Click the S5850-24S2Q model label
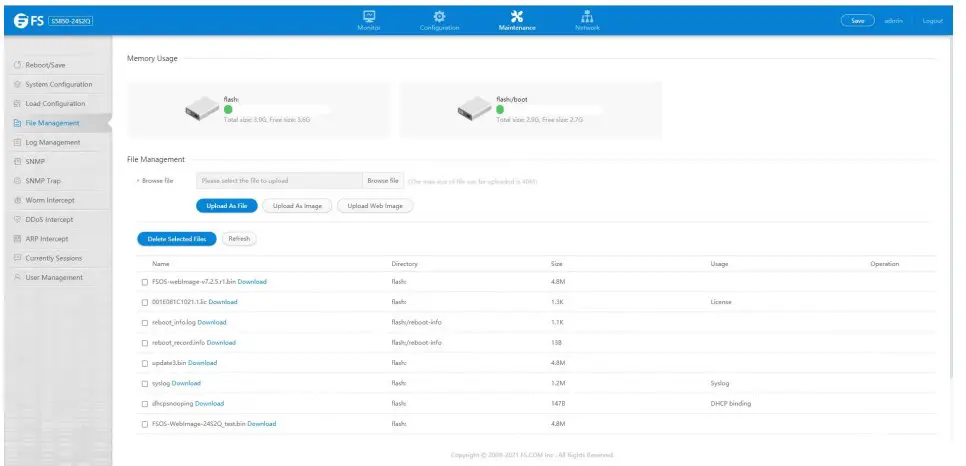The image size is (966, 466). pos(70,22)
